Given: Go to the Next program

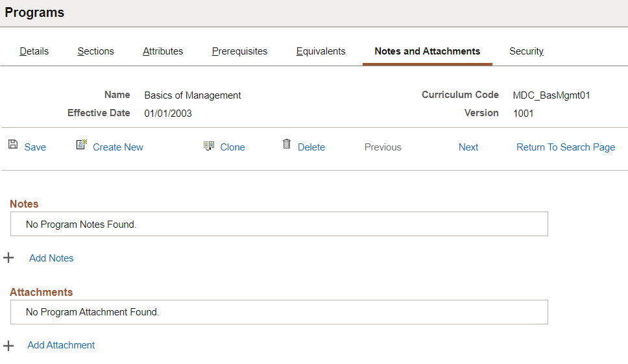Looking at the screenshot, I should click(x=468, y=147).
